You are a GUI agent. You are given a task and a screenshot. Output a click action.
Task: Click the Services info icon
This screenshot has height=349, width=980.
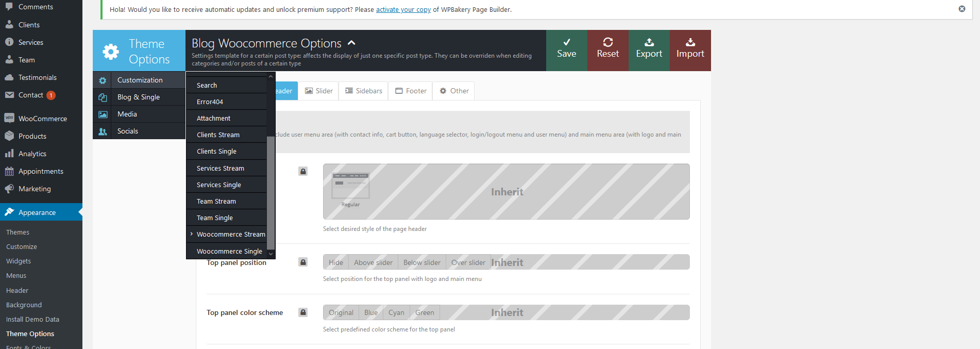9,42
